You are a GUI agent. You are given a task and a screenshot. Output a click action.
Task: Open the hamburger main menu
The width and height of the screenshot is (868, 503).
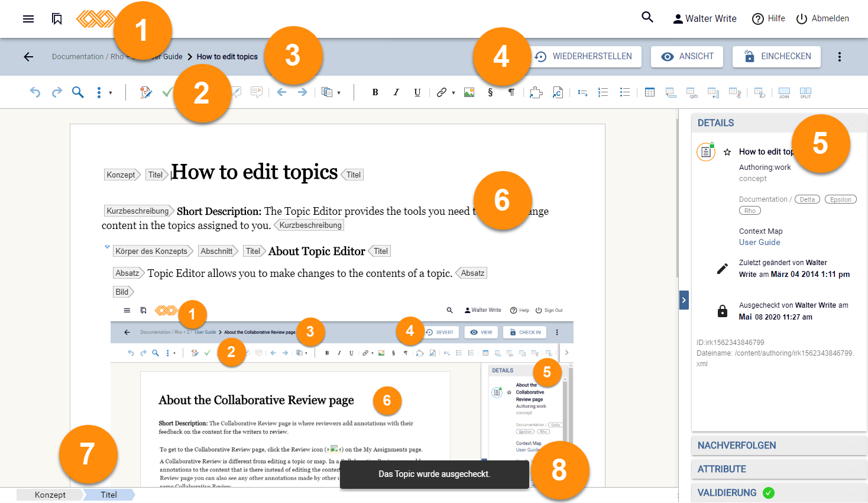pos(28,19)
